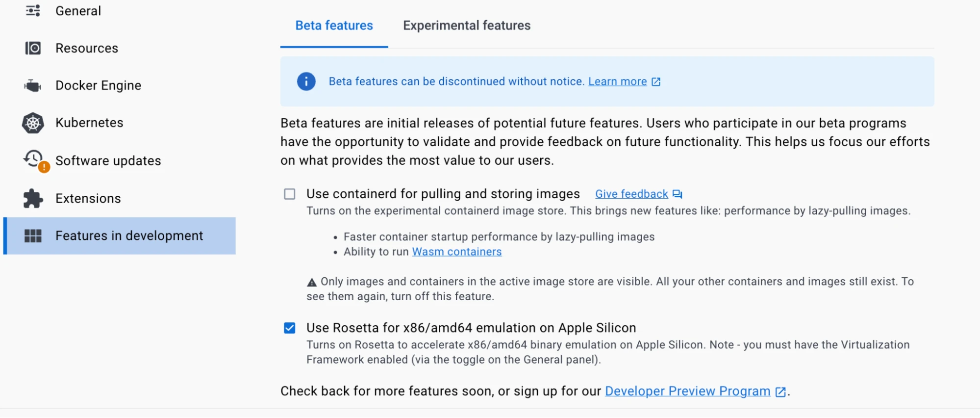The height and width of the screenshot is (418, 980).
Task: Click the Kubernetes helm wheel icon
Action: coord(33,123)
